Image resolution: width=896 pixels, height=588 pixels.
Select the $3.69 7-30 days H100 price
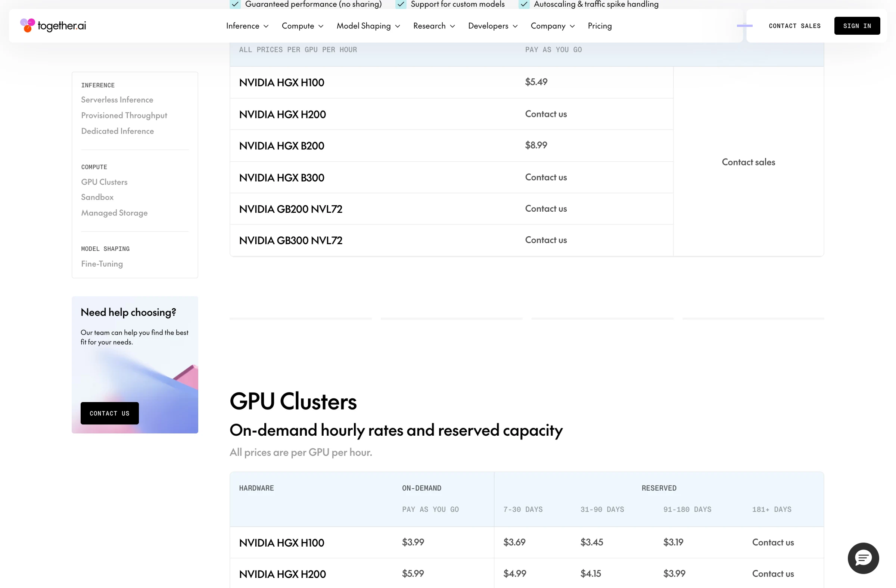click(514, 542)
